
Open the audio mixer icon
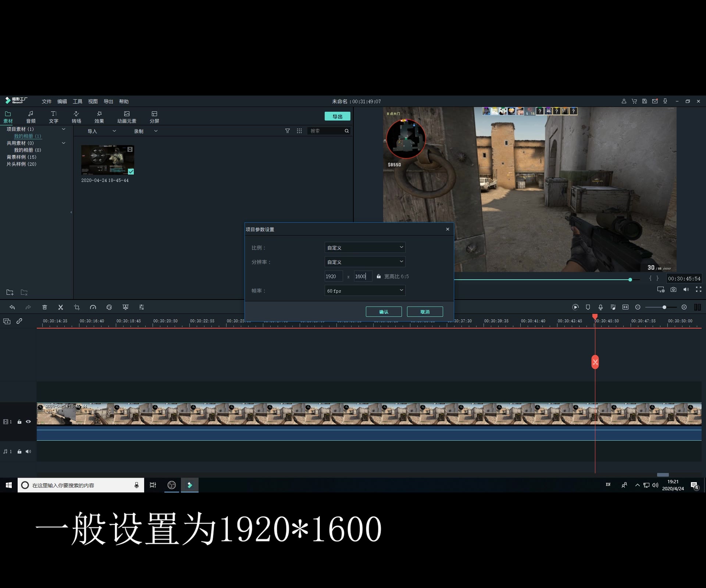pos(613,307)
